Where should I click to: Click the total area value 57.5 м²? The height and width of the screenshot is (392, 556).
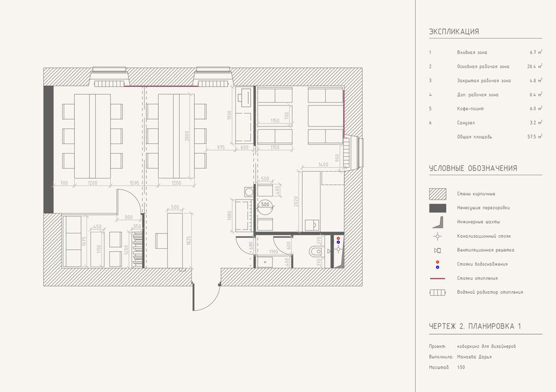tap(535, 137)
